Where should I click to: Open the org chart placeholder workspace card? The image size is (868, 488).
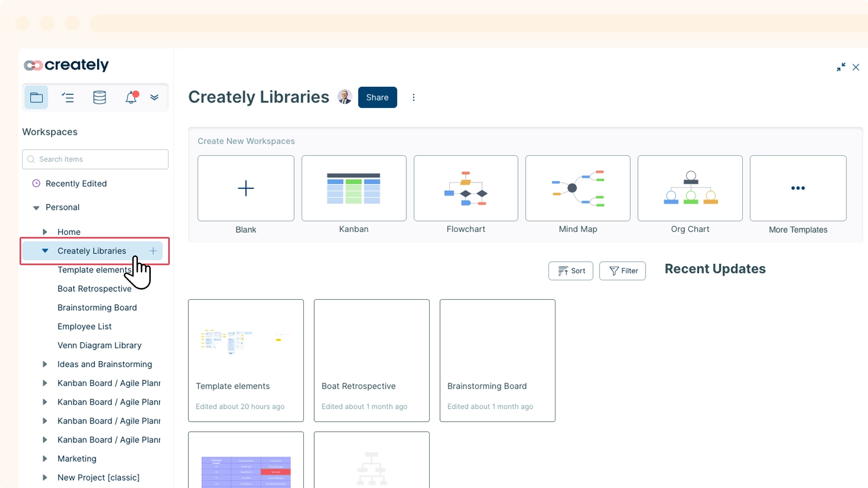[372, 460]
